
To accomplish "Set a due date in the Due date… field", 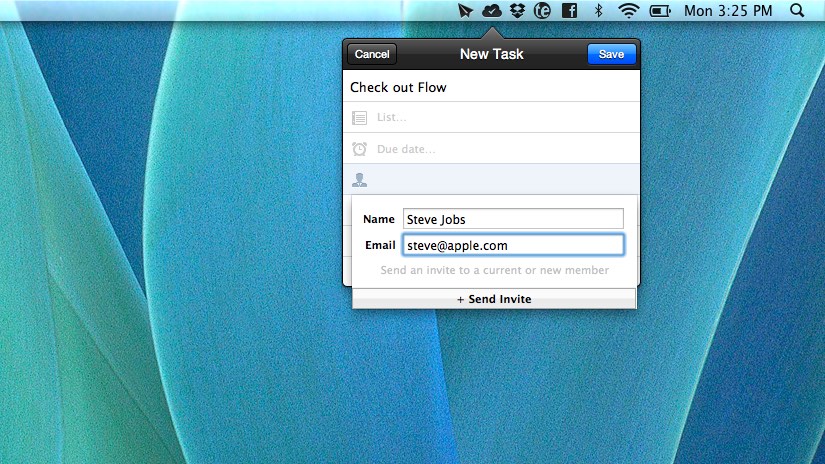I will click(x=491, y=149).
